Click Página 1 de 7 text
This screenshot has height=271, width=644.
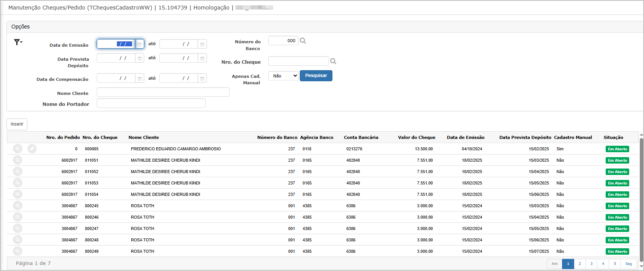(33, 263)
